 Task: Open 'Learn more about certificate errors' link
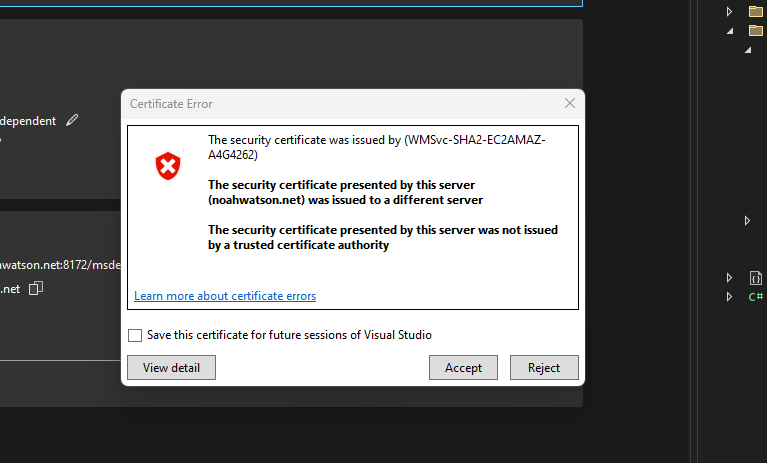point(225,296)
